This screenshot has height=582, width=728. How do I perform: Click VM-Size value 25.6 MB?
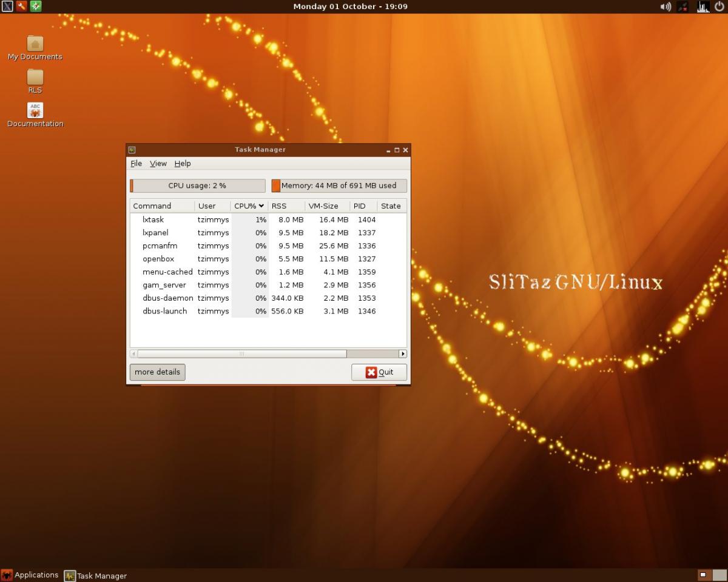(x=334, y=246)
